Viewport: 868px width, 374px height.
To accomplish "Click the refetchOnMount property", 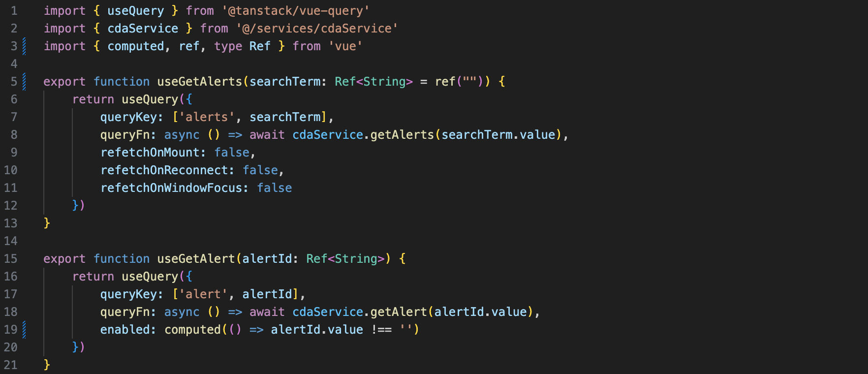I will coord(150,153).
